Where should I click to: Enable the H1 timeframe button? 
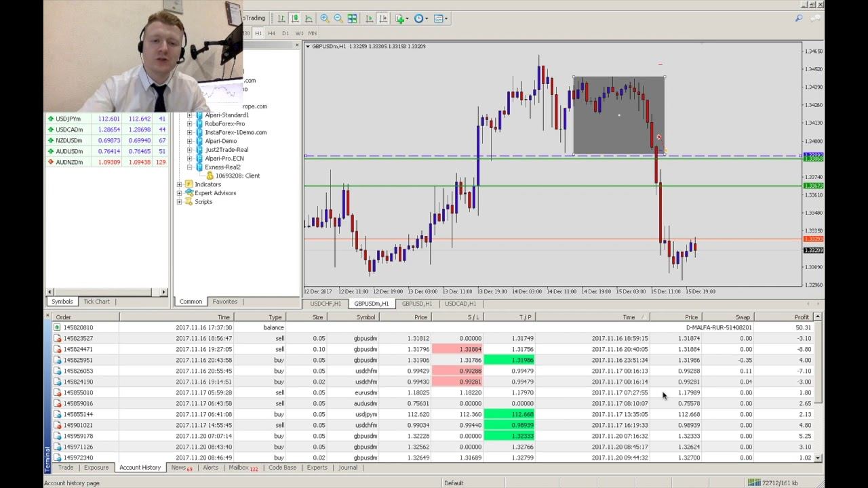(258, 33)
